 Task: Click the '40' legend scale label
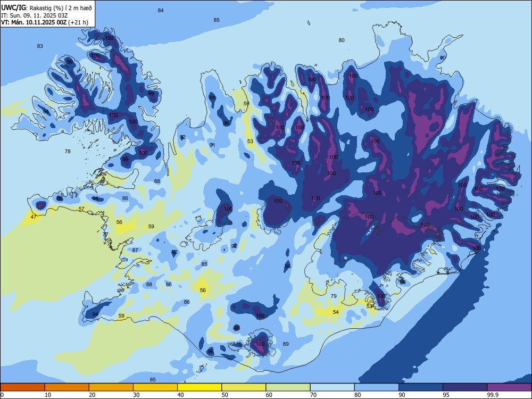coord(181,395)
